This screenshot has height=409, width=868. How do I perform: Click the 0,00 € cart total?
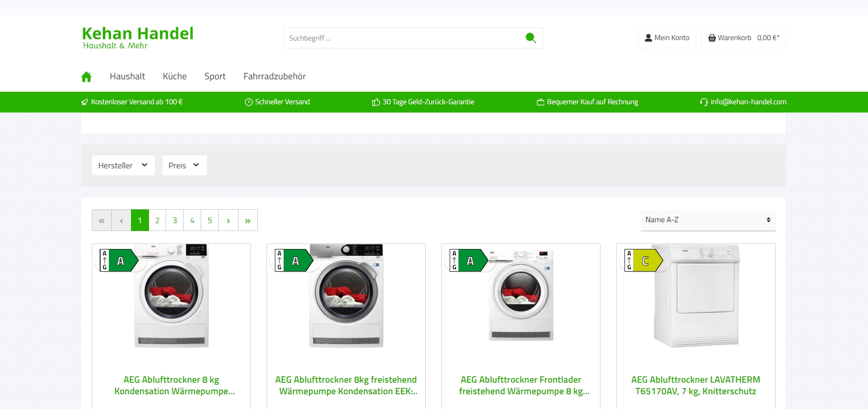click(768, 38)
